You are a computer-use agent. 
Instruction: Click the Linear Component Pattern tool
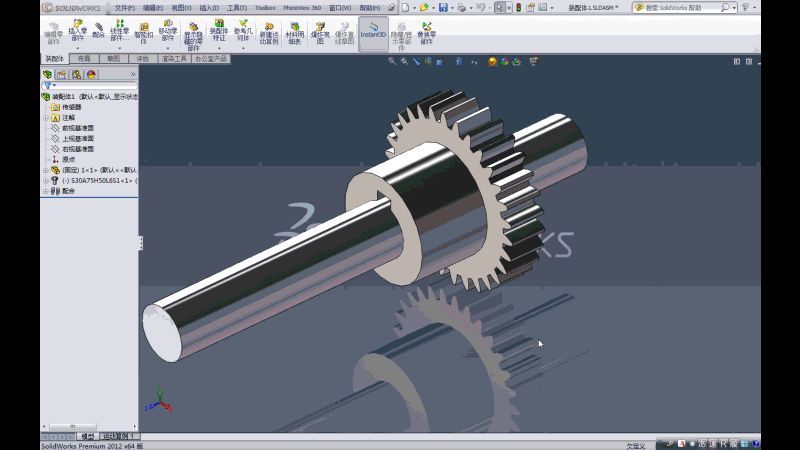[119, 31]
